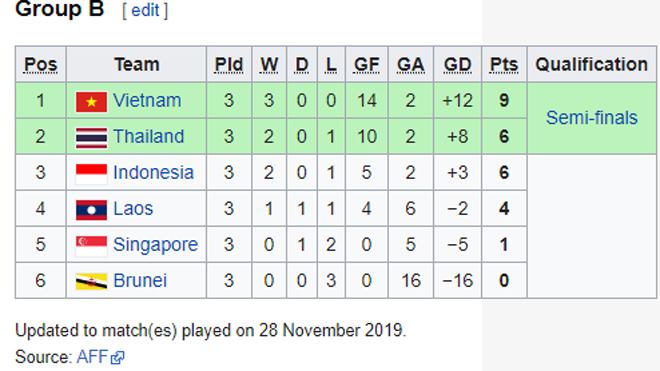The width and height of the screenshot is (660, 371).
Task: Open the Brunei team link
Action: pos(140,280)
